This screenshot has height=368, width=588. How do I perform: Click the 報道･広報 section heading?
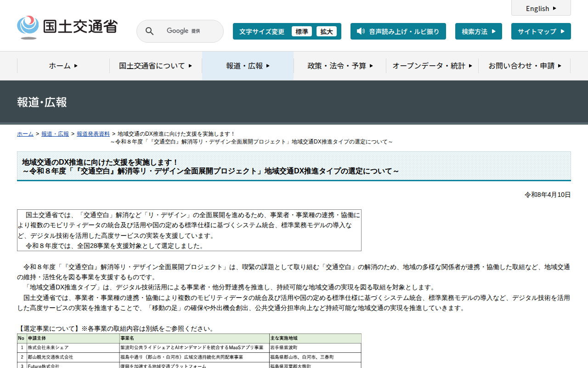(42, 102)
